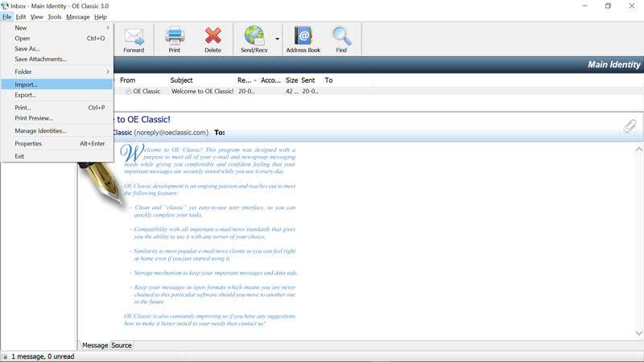The image size is (644, 362).
Task: Open the Tools menu
Action: coord(54,17)
